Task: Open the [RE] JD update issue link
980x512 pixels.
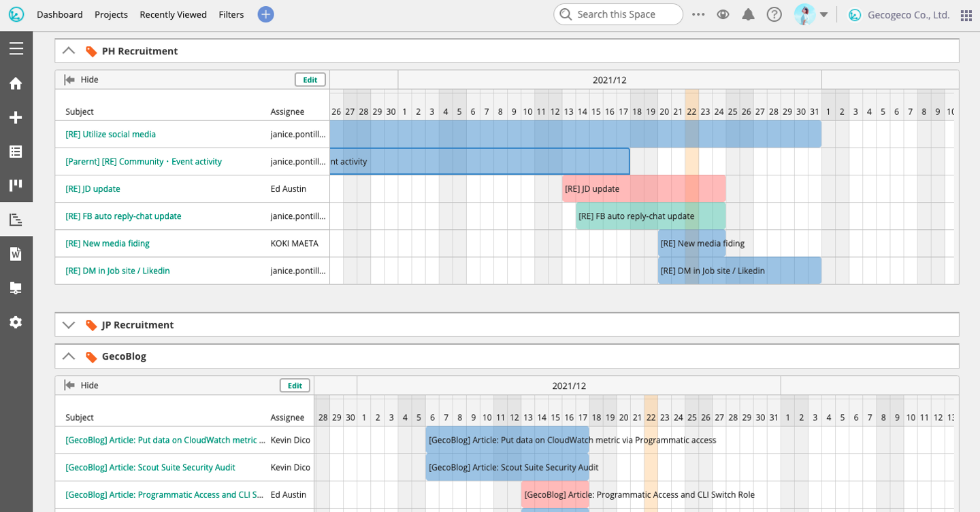Action: 93,189
